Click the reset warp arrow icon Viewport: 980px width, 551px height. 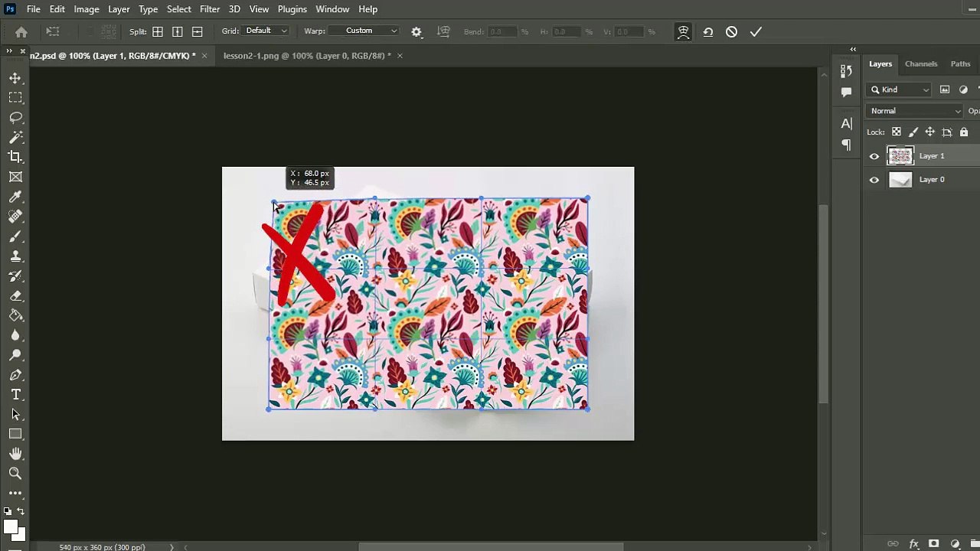[708, 32]
